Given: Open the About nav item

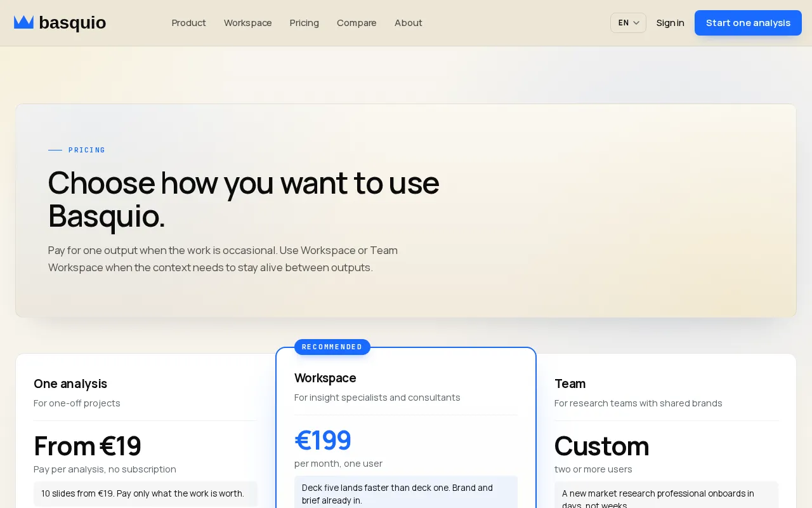Looking at the screenshot, I should (408, 23).
